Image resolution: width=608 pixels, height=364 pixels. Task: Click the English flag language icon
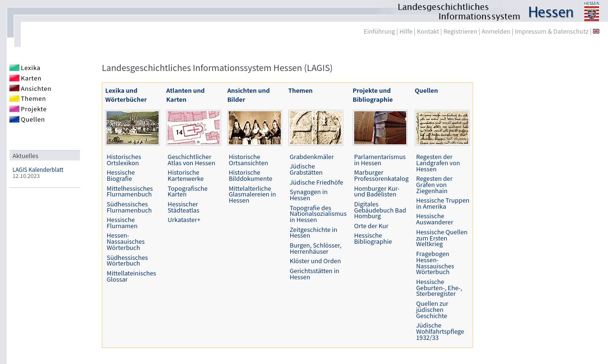point(596,31)
